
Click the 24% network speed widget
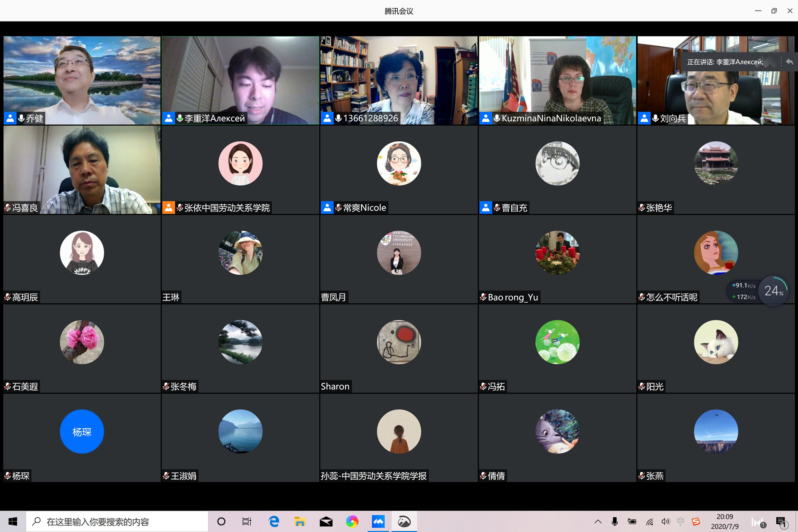point(773,291)
